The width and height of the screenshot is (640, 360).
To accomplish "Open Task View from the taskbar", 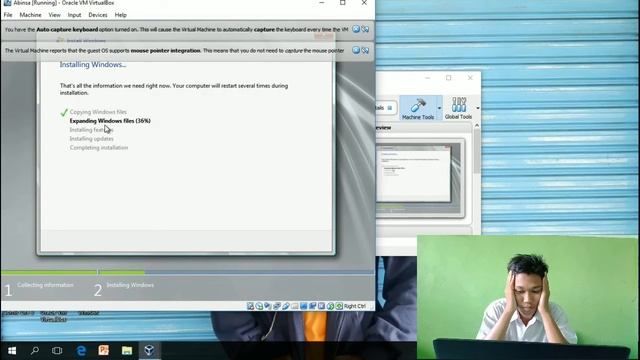I will [x=57, y=351].
